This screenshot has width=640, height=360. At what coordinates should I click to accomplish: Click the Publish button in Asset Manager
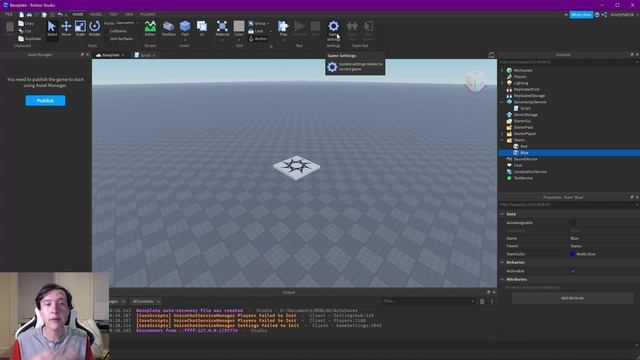tap(45, 100)
